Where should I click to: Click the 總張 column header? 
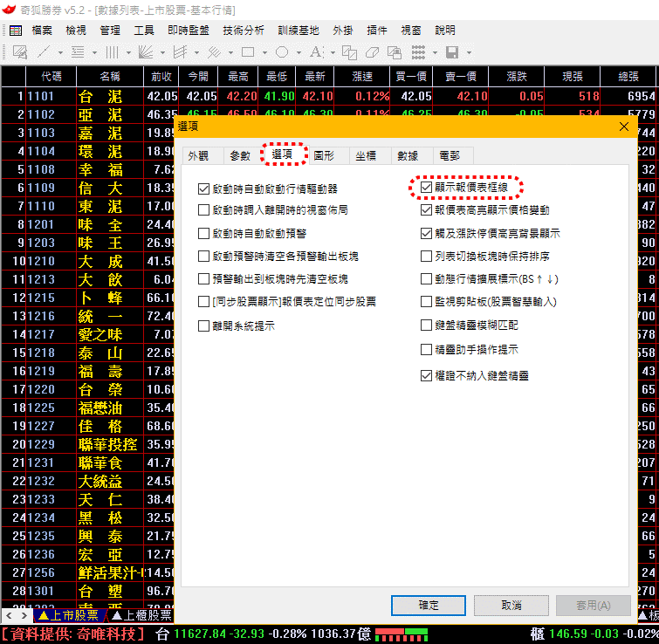tap(628, 77)
